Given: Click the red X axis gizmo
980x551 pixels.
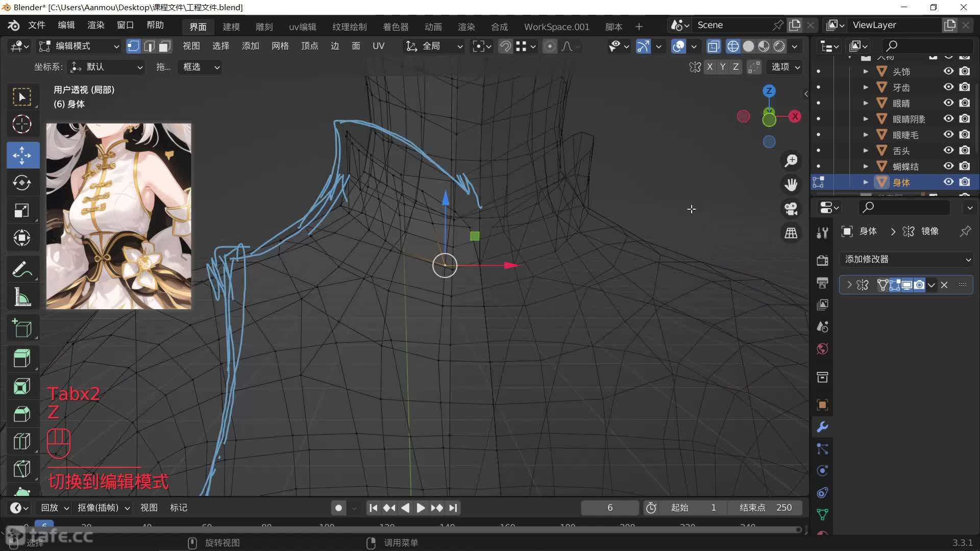Looking at the screenshot, I should pyautogui.click(x=795, y=116).
